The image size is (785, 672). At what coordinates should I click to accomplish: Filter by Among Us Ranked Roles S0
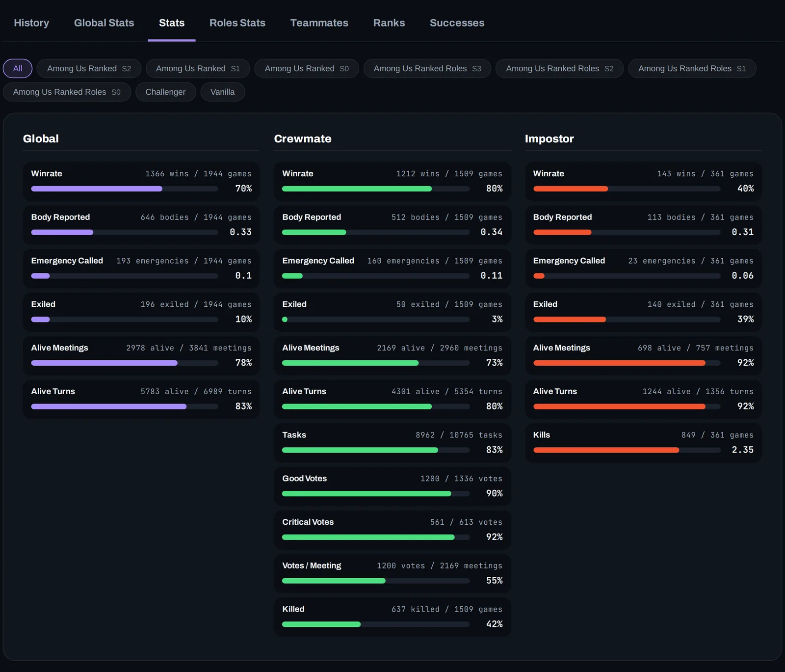point(67,92)
